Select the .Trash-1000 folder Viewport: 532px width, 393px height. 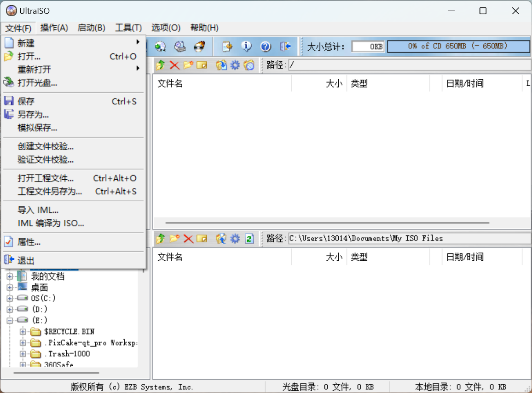click(67, 354)
